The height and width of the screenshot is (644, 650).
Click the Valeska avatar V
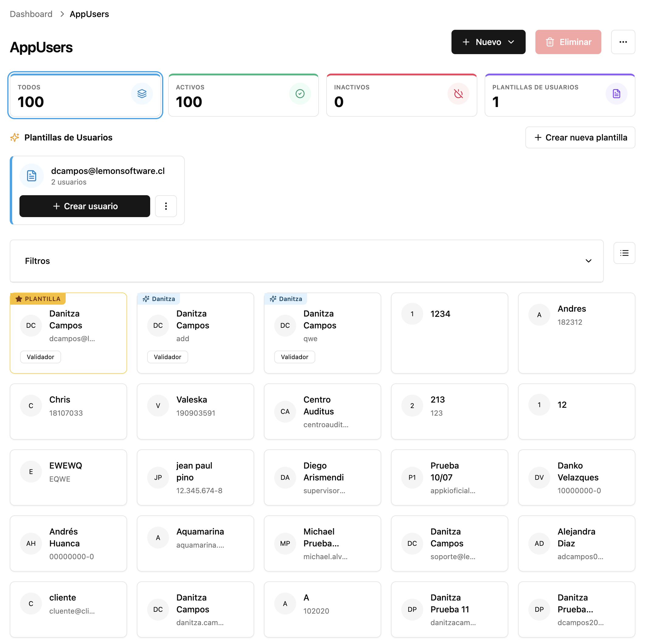(x=158, y=405)
